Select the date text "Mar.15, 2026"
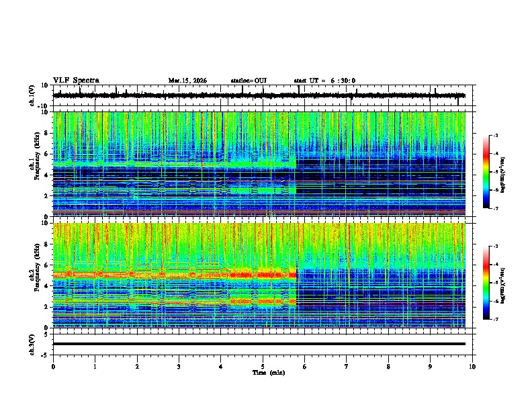This screenshot has width=532, height=411. tap(187, 81)
